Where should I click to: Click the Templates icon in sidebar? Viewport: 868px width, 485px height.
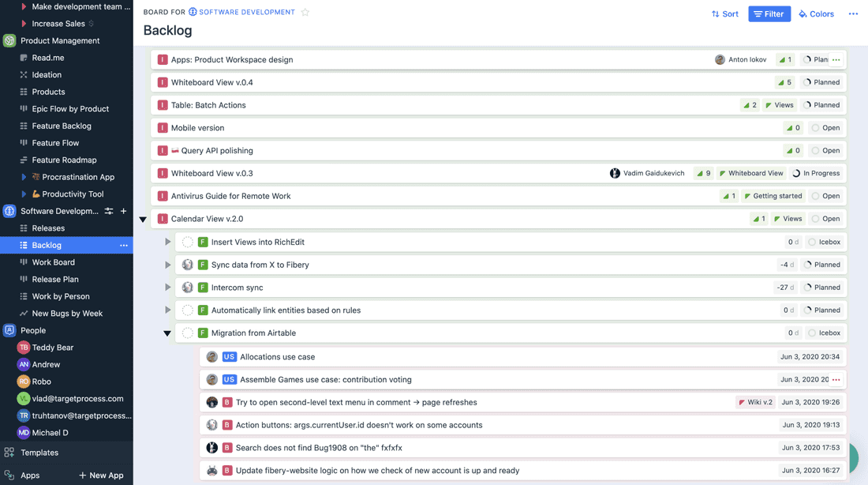click(9, 453)
